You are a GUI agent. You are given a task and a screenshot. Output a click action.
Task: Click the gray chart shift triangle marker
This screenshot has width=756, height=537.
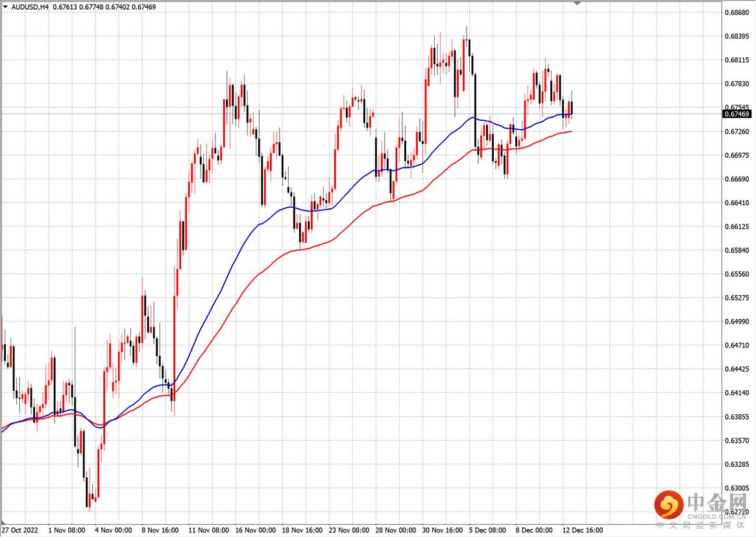pyautogui.click(x=578, y=4)
